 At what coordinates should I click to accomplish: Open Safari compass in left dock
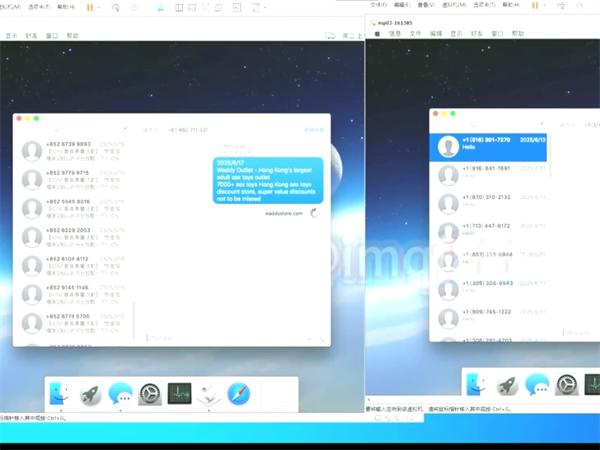(238, 393)
